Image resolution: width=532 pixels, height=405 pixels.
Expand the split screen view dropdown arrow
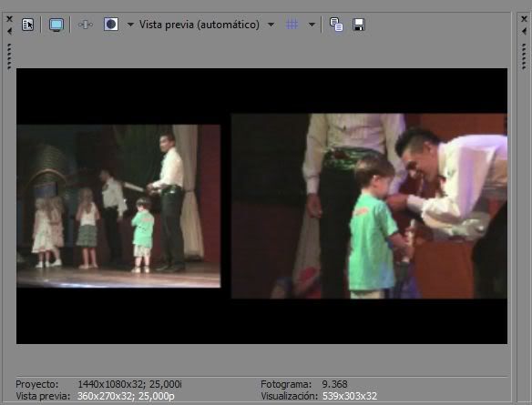coord(130,25)
